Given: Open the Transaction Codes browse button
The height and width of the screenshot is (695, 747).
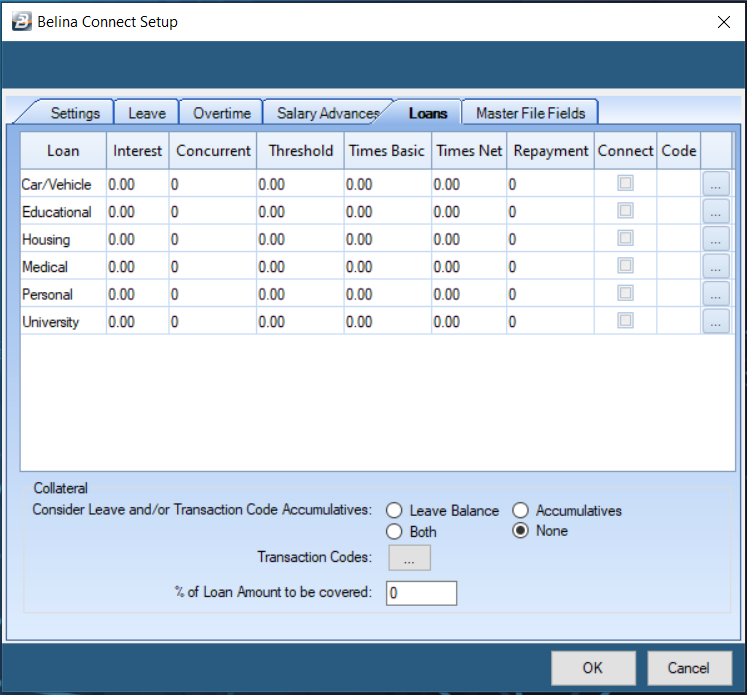Looking at the screenshot, I should [409, 558].
